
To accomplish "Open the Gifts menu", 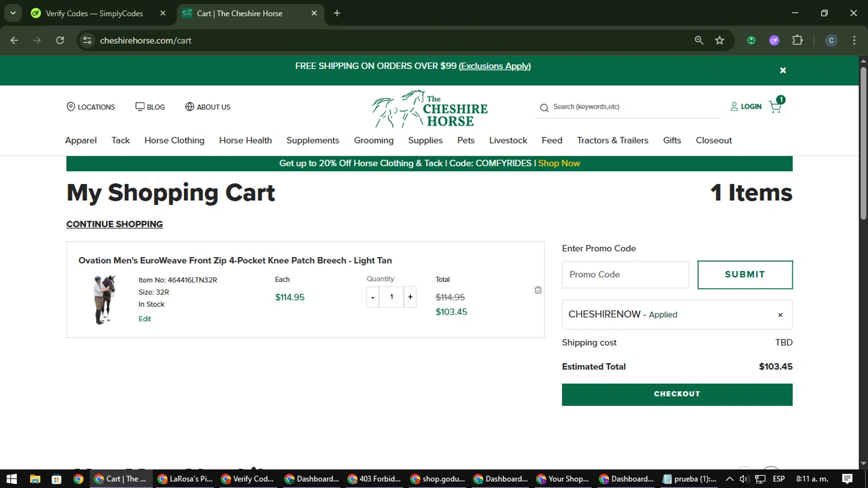I will click(x=672, y=141).
